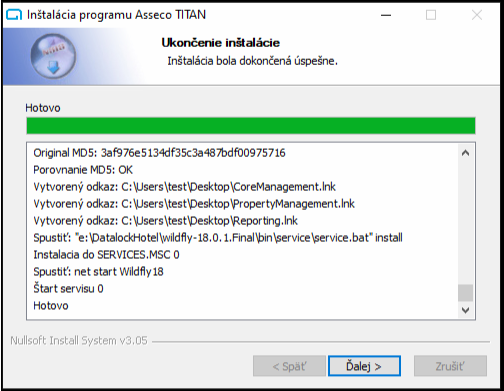
Task: Select the Porovnanie MD5: OK line
Action: (83, 170)
